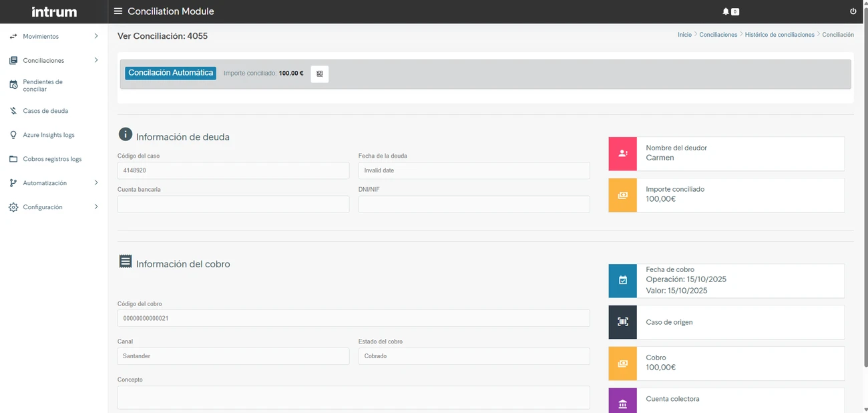The image size is (868, 413).
Task: Expand the Configuración sidebar section
Action: 53,207
